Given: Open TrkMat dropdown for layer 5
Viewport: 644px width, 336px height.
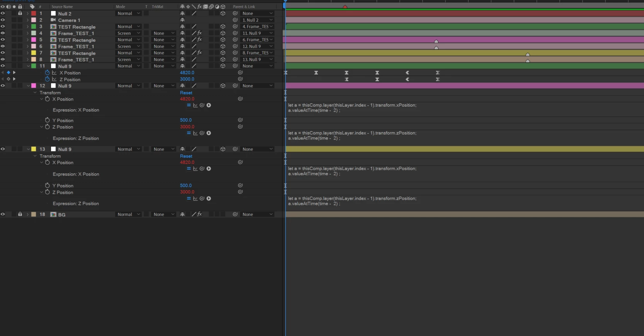Looking at the screenshot, I should [x=164, y=40].
